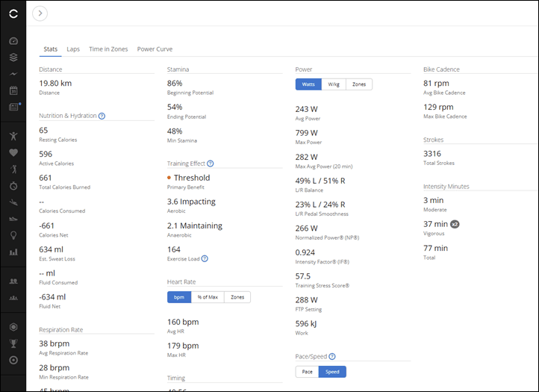This screenshot has width=539, height=392.
Task: Click the 799 W Max Power value
Action: click(x=307, y=133)
